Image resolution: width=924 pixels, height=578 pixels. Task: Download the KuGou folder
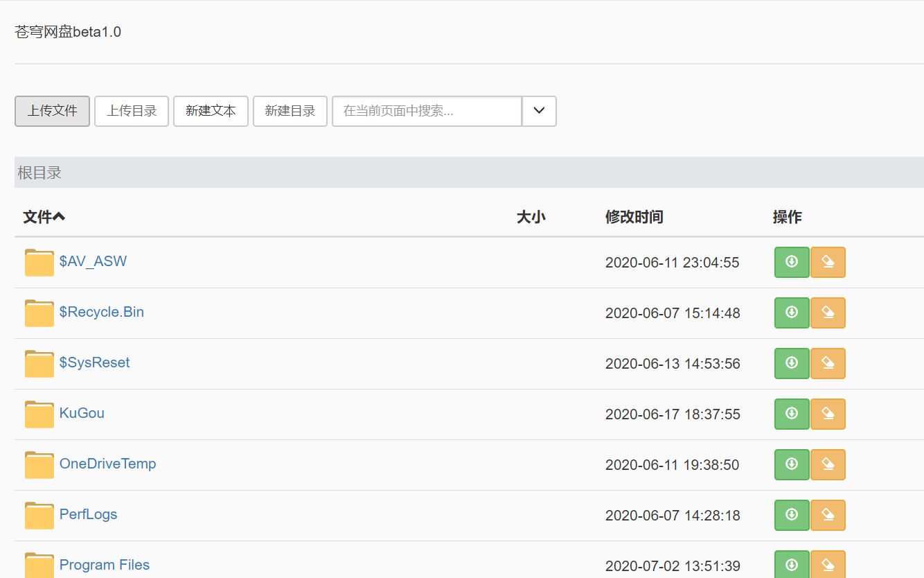pos(792,414)
